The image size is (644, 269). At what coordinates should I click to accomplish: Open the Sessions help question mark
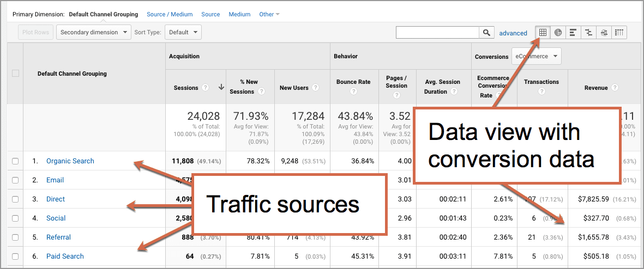click(x=206, y=88)
